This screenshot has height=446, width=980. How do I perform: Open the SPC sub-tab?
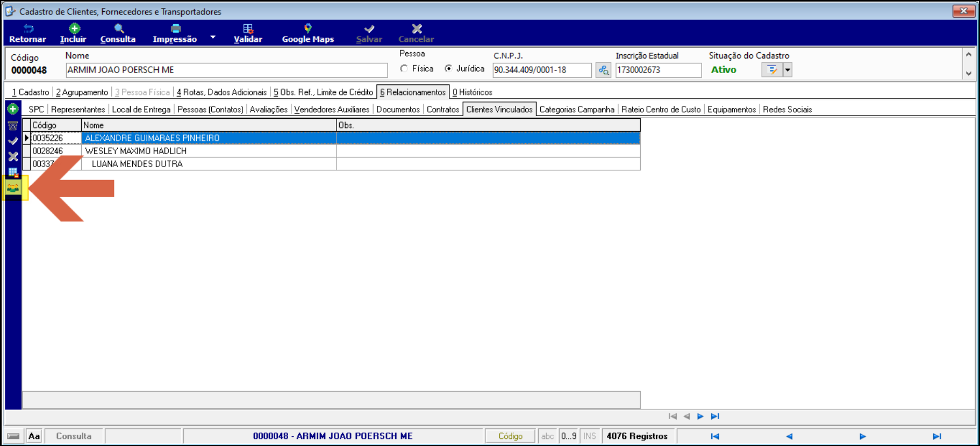point(37,110)
